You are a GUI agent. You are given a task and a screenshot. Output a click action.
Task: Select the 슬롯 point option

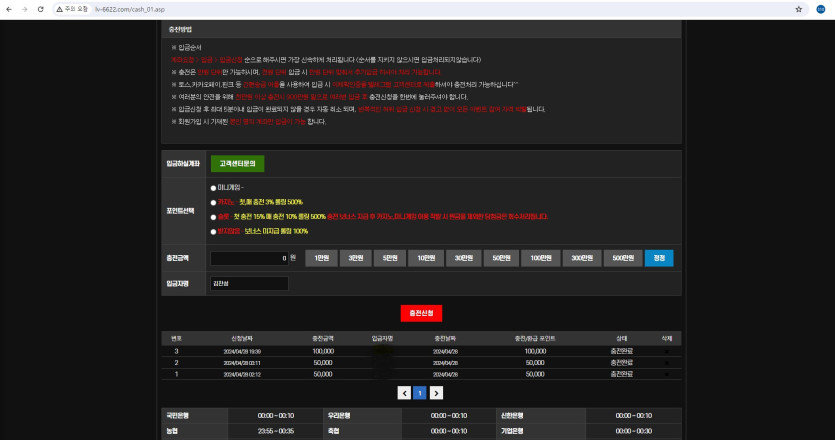213,216
